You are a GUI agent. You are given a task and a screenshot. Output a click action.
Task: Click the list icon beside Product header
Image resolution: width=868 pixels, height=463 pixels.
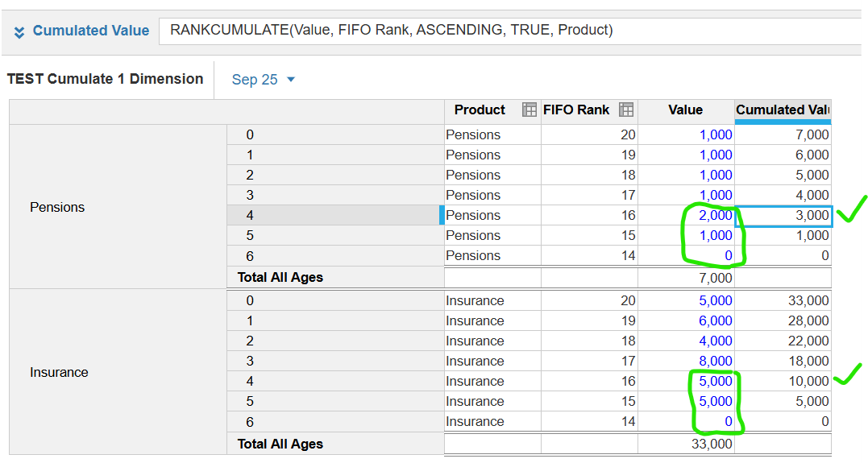pyautogui.click(x=530, y=110)
